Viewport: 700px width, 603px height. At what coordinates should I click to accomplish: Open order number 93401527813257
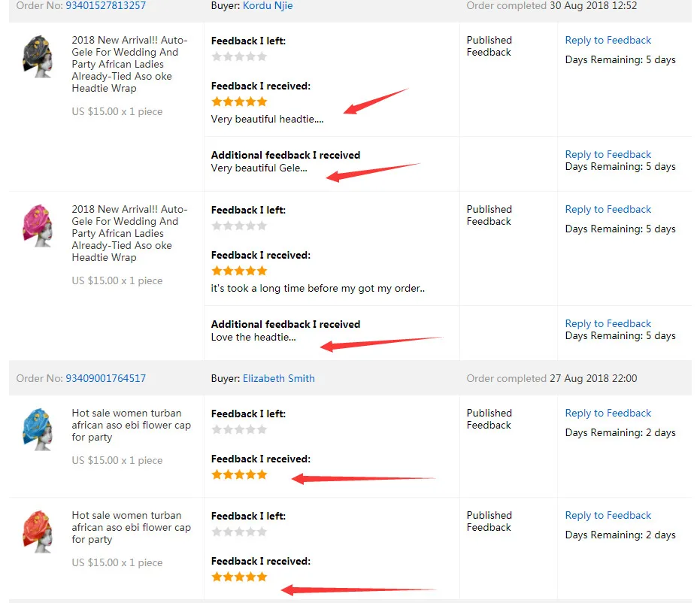tap(105, 6)
